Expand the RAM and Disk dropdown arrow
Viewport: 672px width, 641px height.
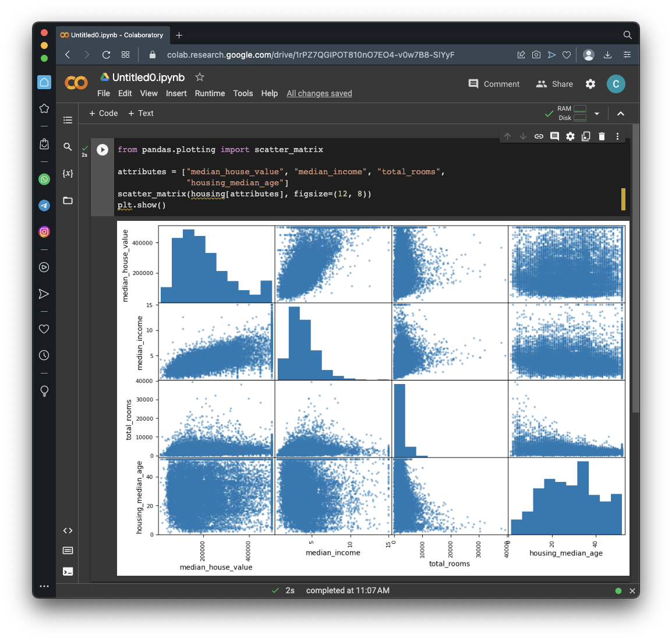(597, 114)
